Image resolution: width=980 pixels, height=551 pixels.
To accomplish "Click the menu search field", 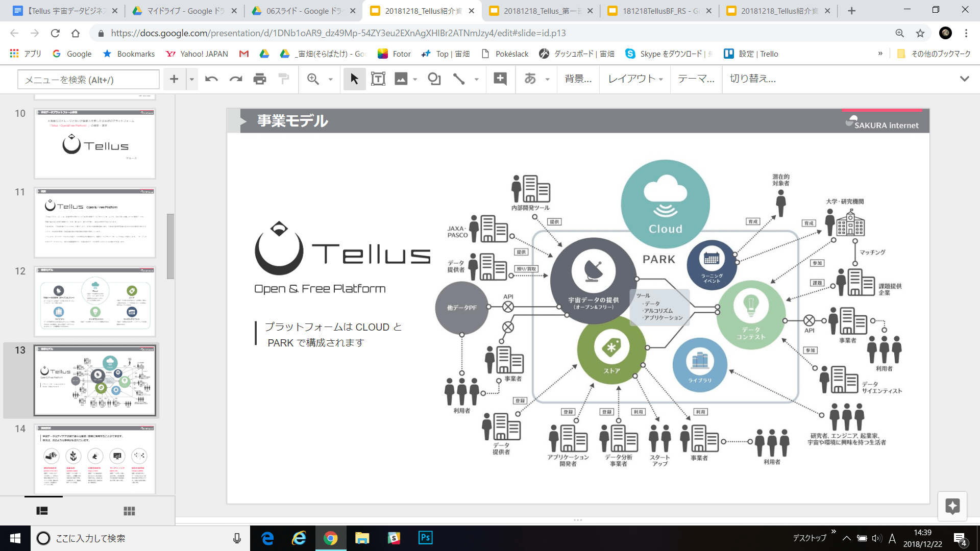I will point(89,80).
